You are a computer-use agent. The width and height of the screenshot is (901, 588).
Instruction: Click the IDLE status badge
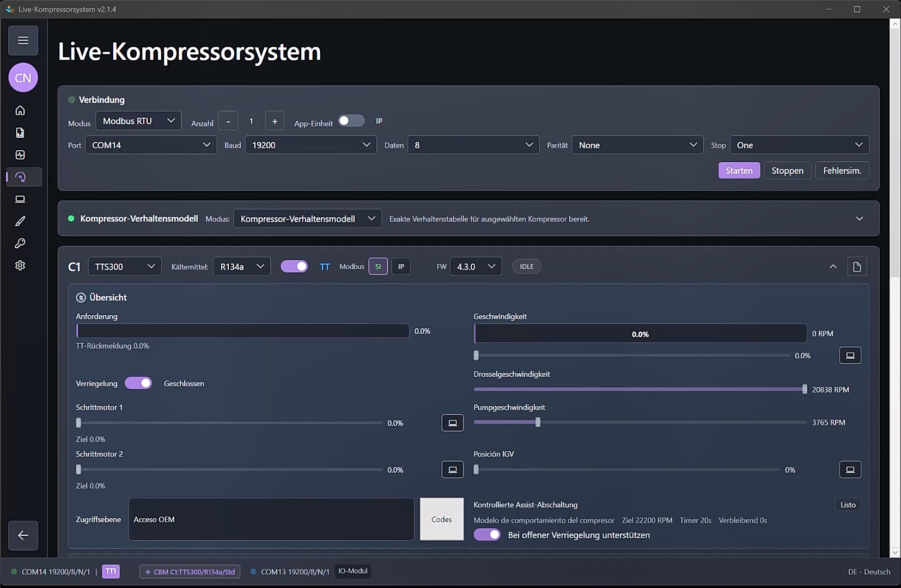[527, 267]
